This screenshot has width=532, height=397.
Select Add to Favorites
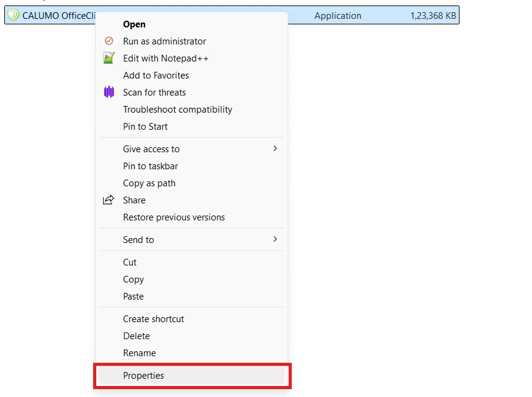pos(156,76)
